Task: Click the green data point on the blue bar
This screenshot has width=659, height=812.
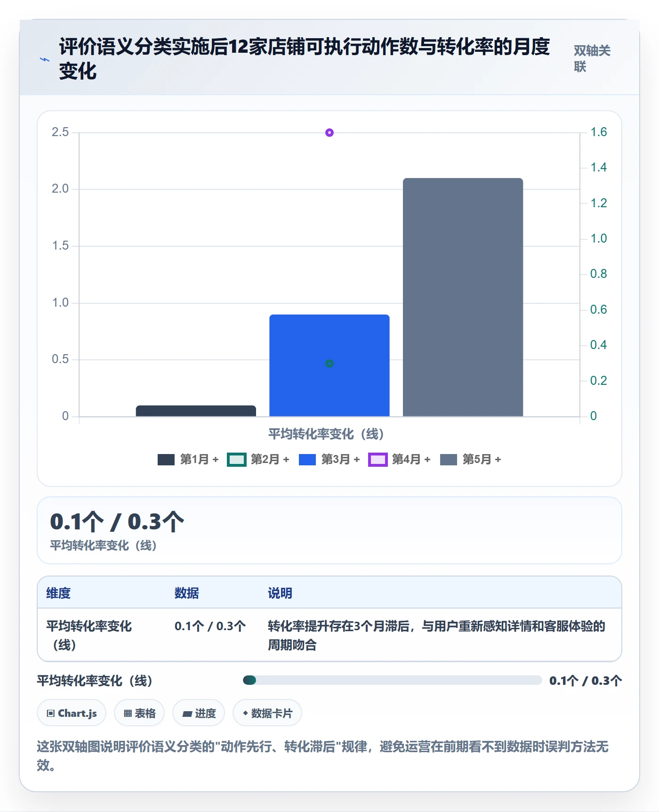Action: [x=329, y=364]
